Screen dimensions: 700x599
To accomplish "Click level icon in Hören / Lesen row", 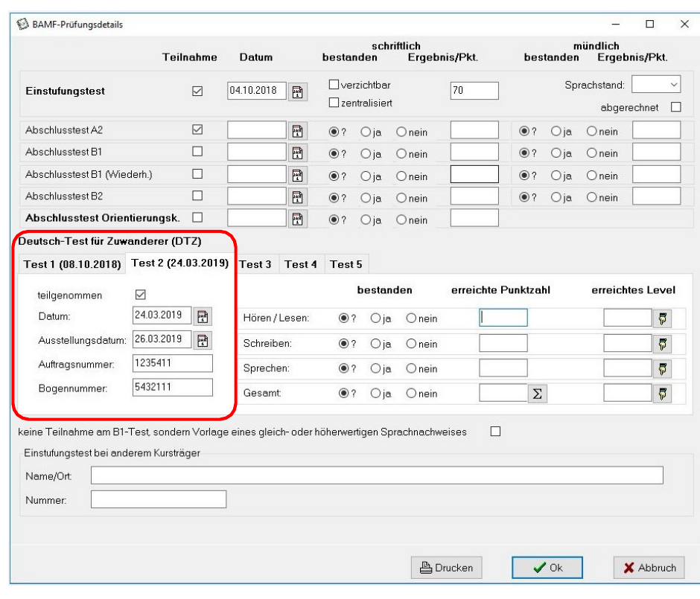I will click(663, 318).
